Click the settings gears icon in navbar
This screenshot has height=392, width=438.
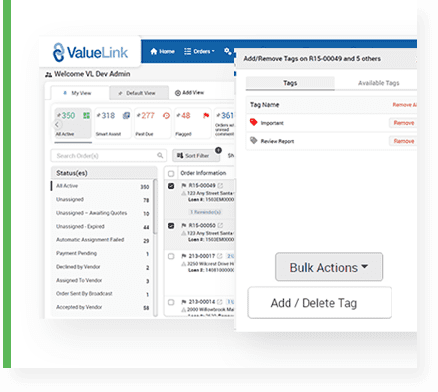228,51
